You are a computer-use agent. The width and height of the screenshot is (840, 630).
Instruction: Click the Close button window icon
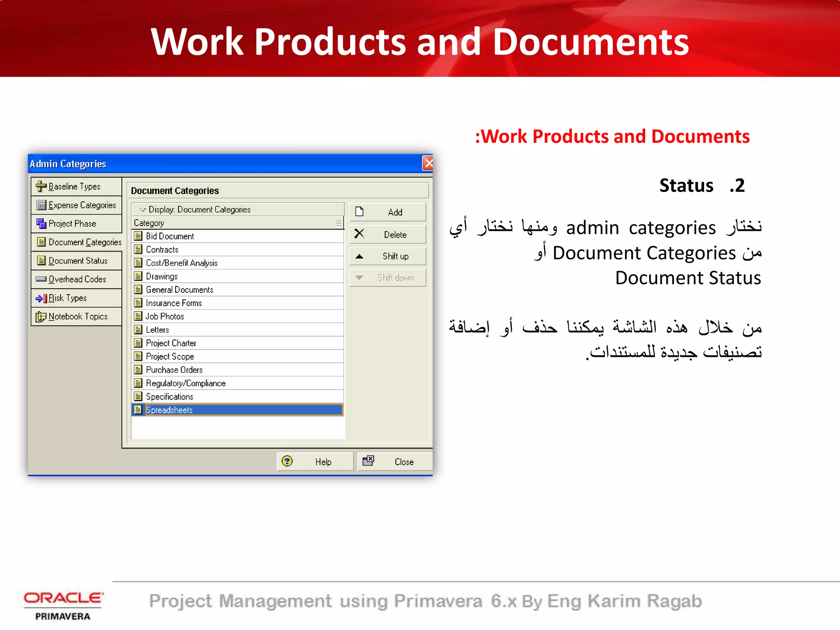(368, 461)
